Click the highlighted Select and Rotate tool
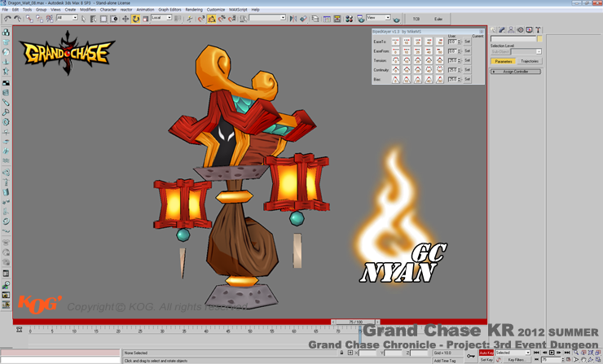Image resolution: width=603 pixels, height=364 pixels. [x=136, y=19]
